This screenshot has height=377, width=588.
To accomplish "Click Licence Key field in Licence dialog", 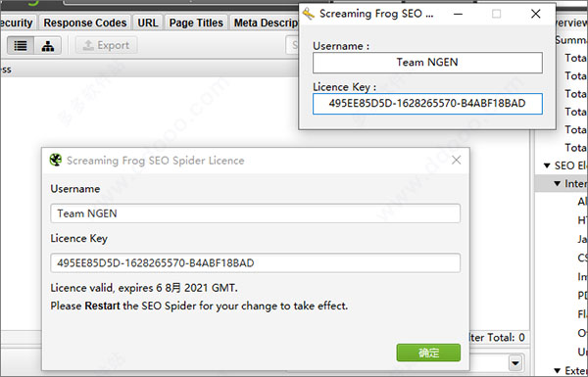I will 256,263.
